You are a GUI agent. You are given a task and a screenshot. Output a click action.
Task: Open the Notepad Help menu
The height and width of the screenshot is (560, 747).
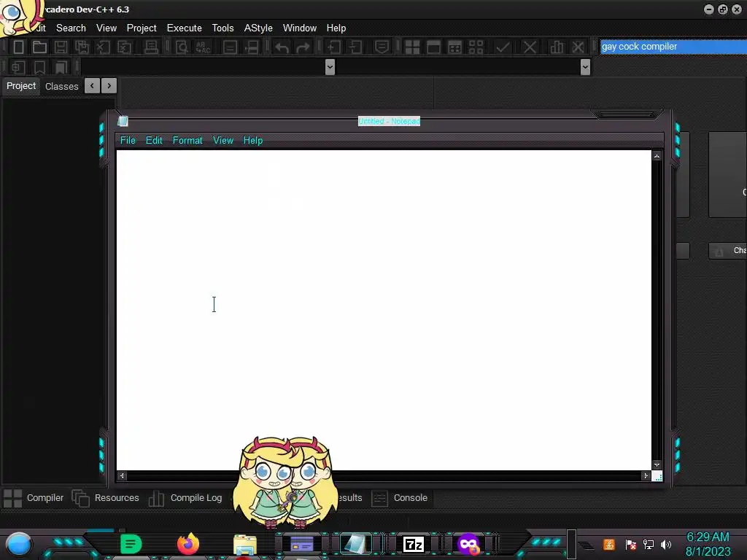[x=253, y=141]
